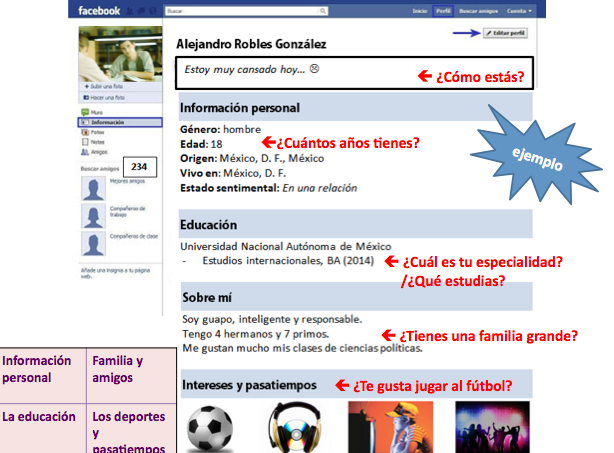This screenshot has width=614, height=453.
Task: Click the La educación table cell
Action: (x=43, y=428)
